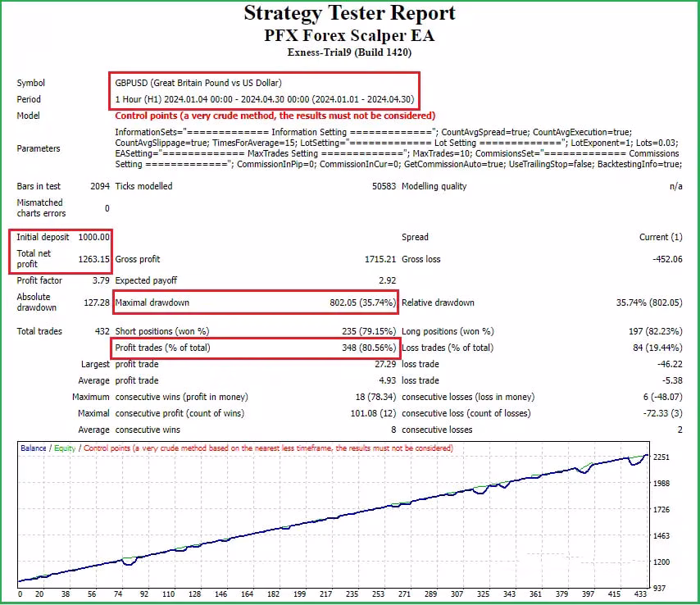
Task: Click the average consecutive wins value 8
Action: (393, 430)
